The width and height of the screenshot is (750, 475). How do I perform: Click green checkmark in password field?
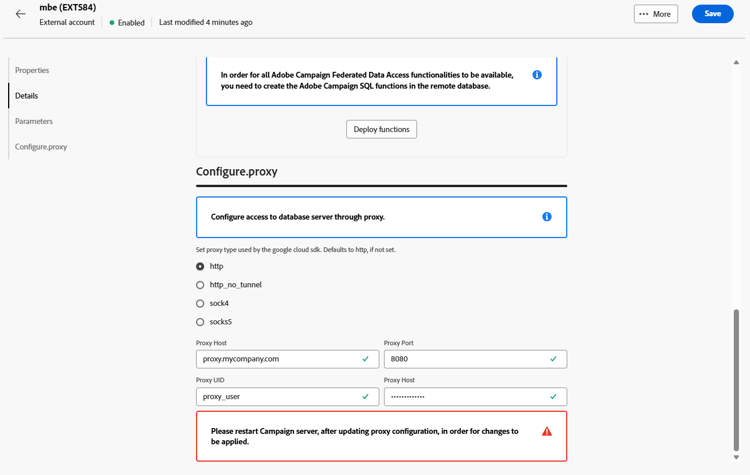(x=553, y=397)
